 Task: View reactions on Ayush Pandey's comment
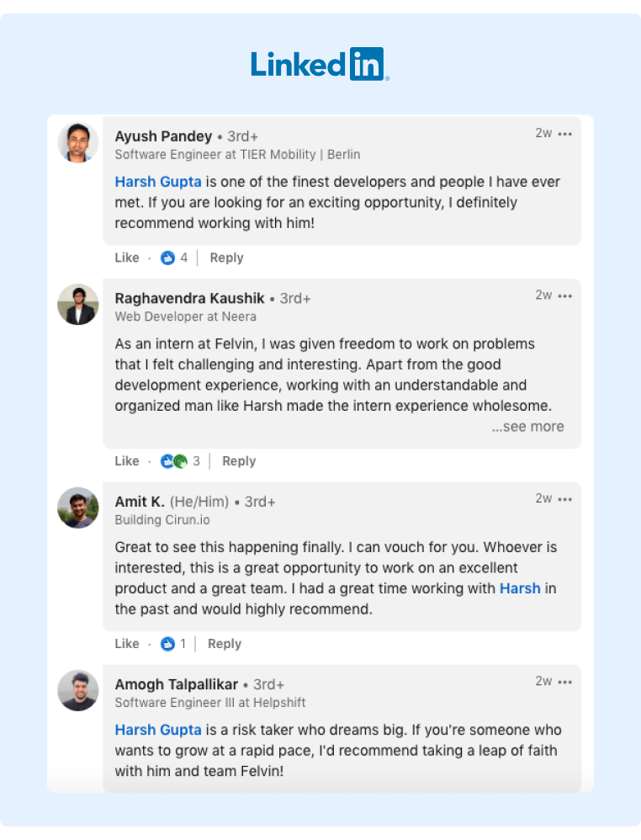[174, 258]
